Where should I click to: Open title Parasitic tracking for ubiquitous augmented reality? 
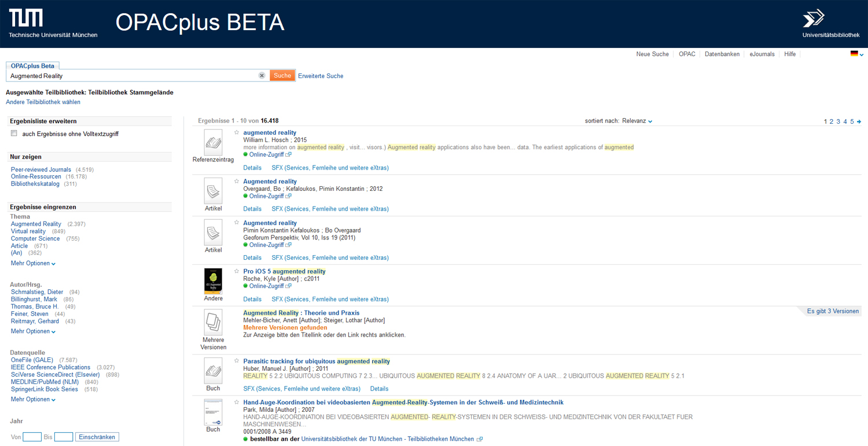[317, 361]
